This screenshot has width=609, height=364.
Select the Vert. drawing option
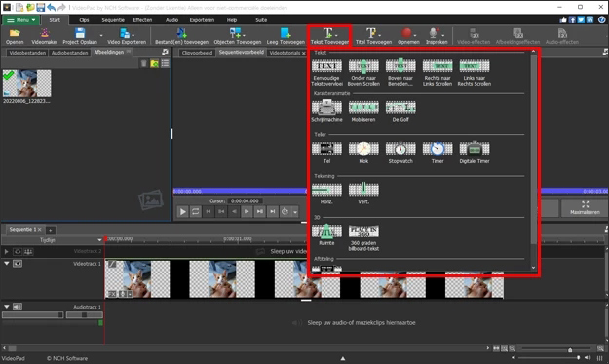(363, 194)
